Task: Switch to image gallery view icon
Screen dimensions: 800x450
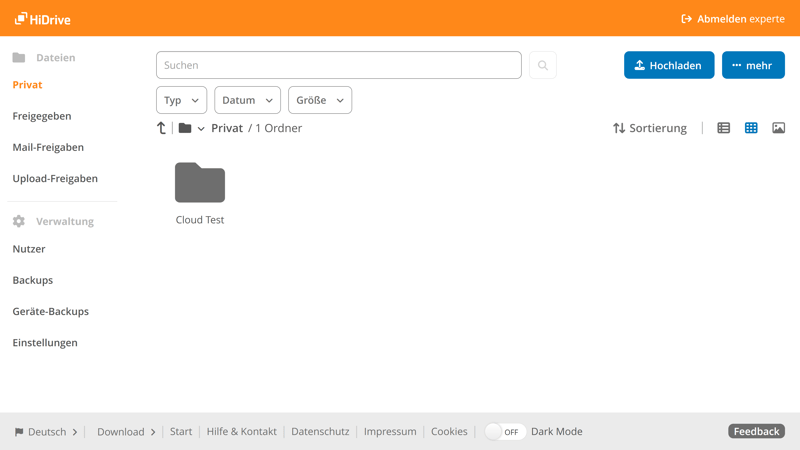Action: (x=778, y=128)
